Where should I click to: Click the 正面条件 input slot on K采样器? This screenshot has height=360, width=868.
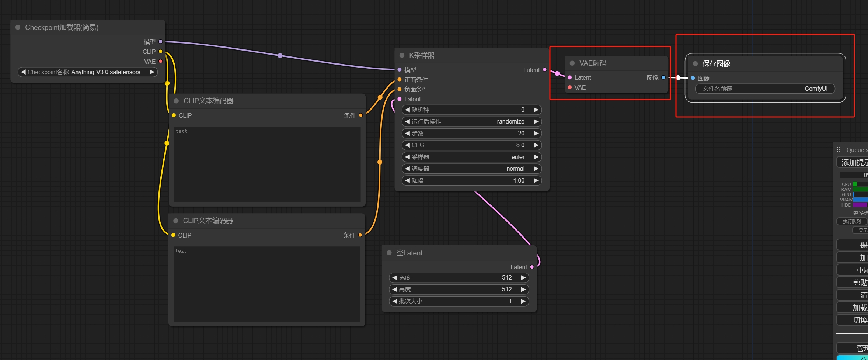pos(399,79)
